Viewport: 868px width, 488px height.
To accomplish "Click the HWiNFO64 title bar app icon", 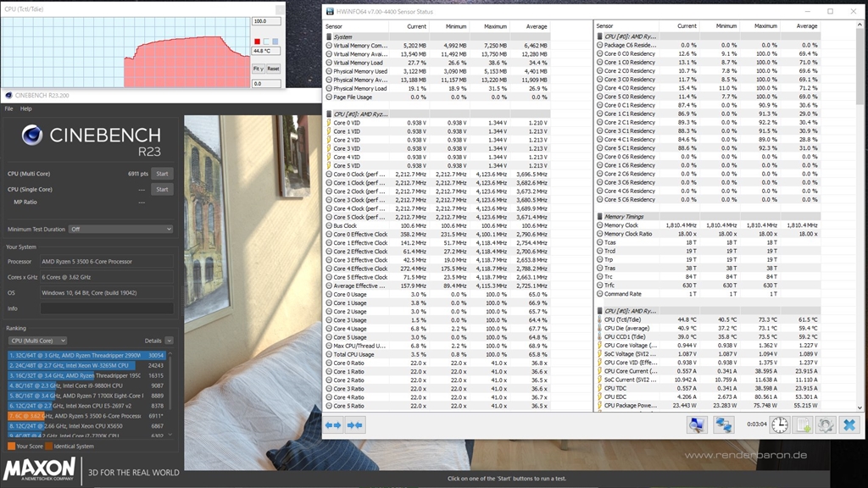I will point(330,12).
